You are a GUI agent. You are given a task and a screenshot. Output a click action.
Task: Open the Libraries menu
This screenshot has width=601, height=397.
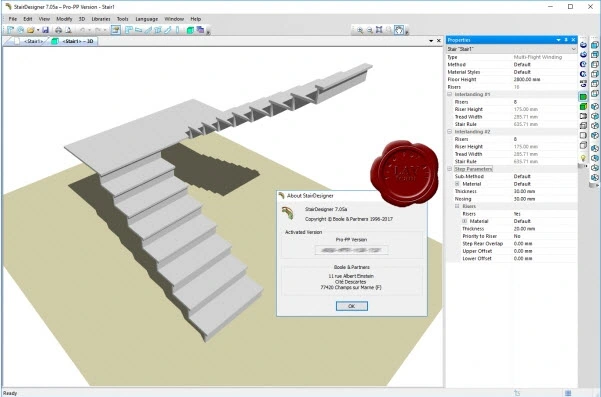[x=101, y=19]
